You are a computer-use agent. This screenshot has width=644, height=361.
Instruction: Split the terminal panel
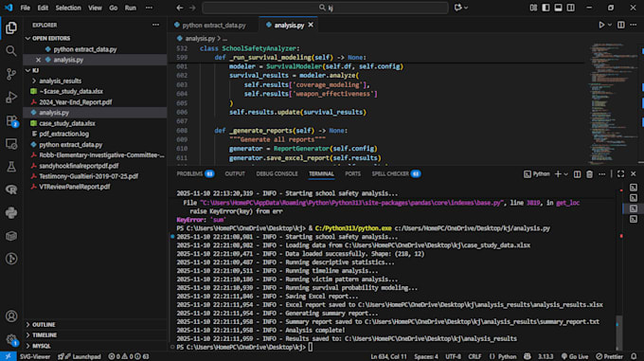pyautogui.click(x=577, y=174)
